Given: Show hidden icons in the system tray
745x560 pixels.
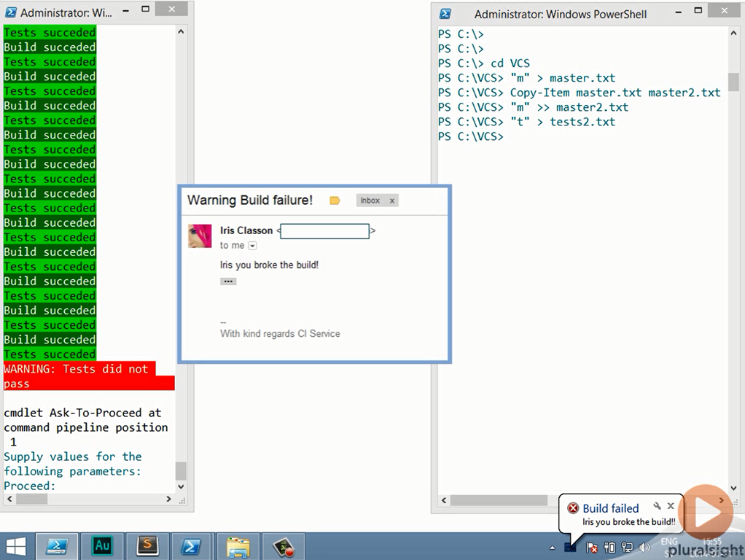Looking at the screenshot, I should coord(552,547).
